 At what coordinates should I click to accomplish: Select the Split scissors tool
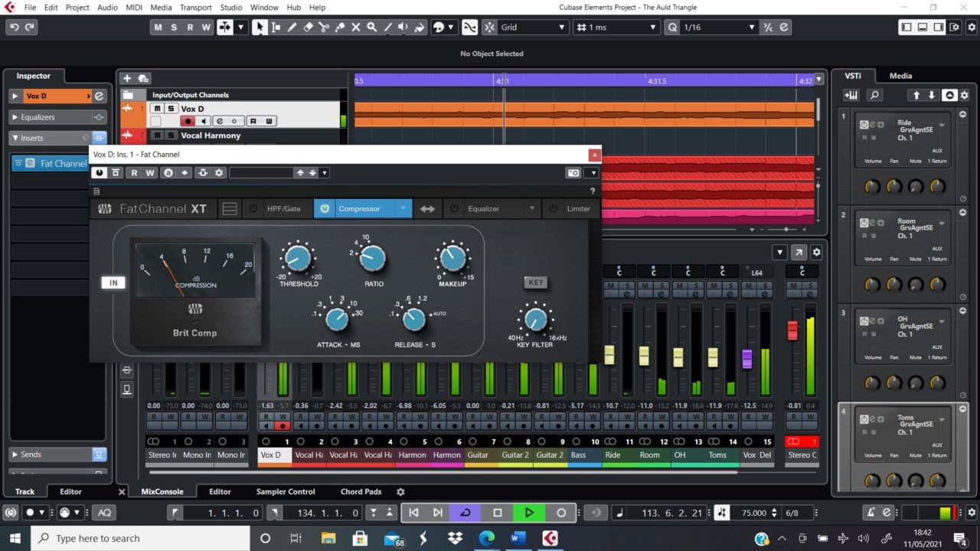(324, 27)
